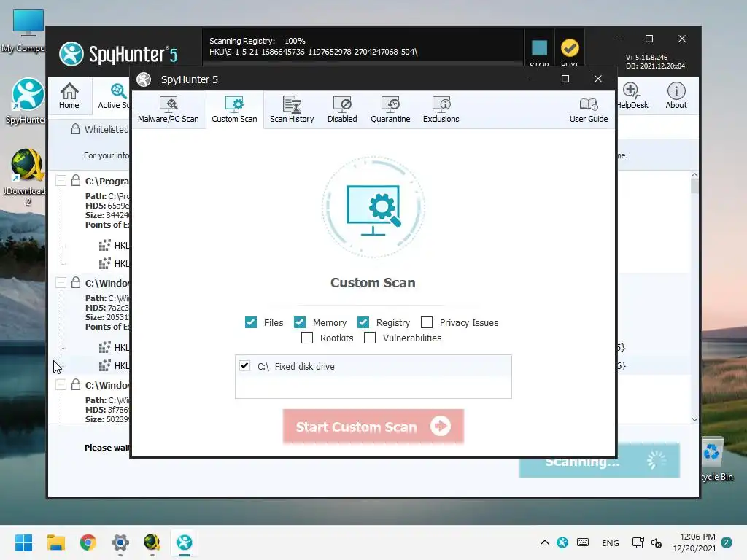Viewport: 747px width, 560px height.
Task: Click the lock icon beside C:\Progra entry
Action: pos(76,180)
